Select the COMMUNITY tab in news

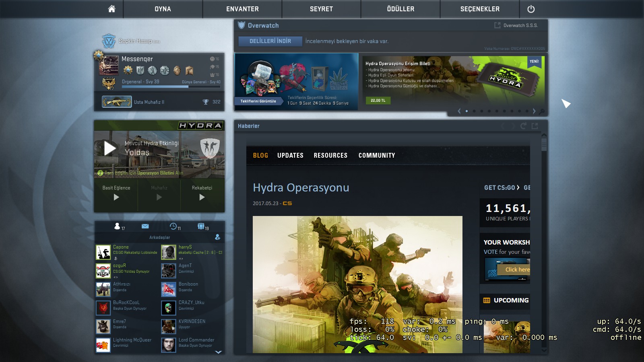click(377, 155)
